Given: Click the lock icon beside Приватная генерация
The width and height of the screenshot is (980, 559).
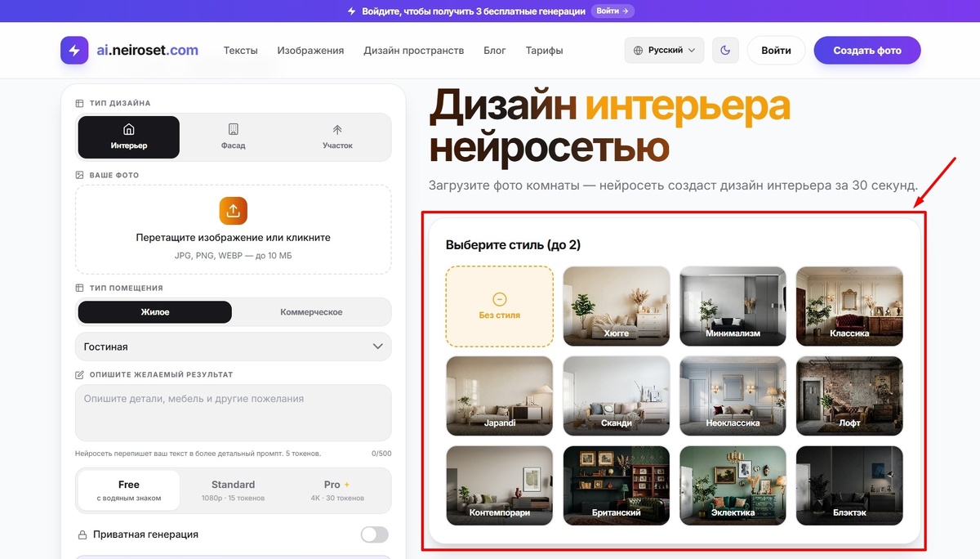Looking at the screenshot, I should coord(82,534).
